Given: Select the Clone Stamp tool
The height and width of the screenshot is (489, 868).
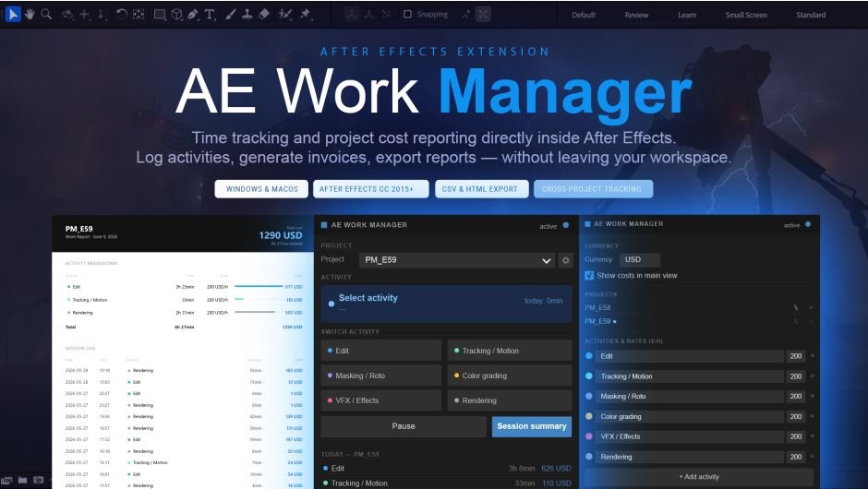Looking at the screenshot, I should point(247,15).
